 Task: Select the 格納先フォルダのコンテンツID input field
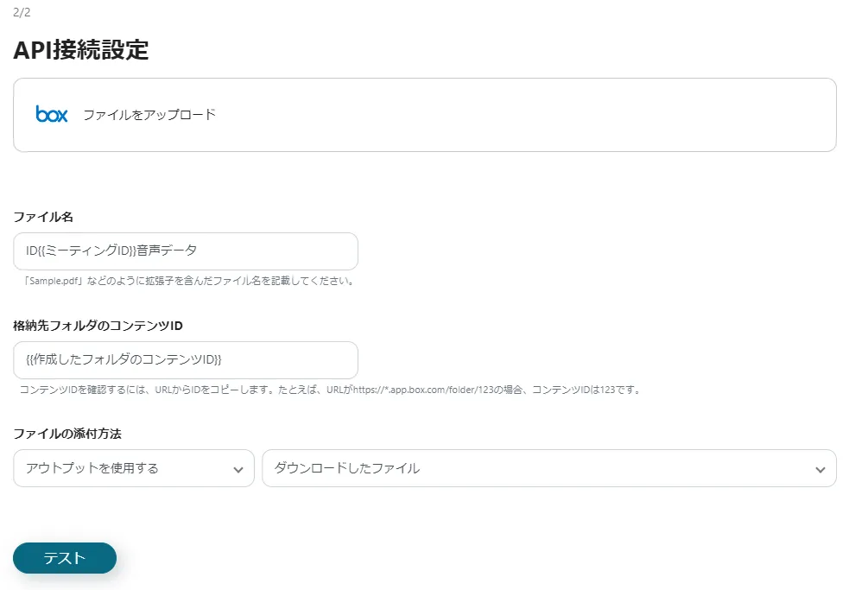(185, 359)
